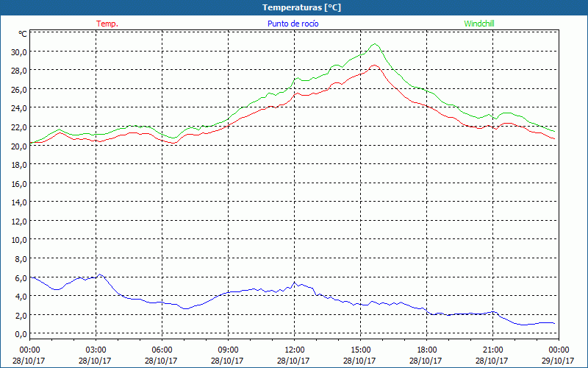This screenshot has width=588, height=368.
Task: Click the "Temperaturas [°C]" chart title
Action: point(301,7)
